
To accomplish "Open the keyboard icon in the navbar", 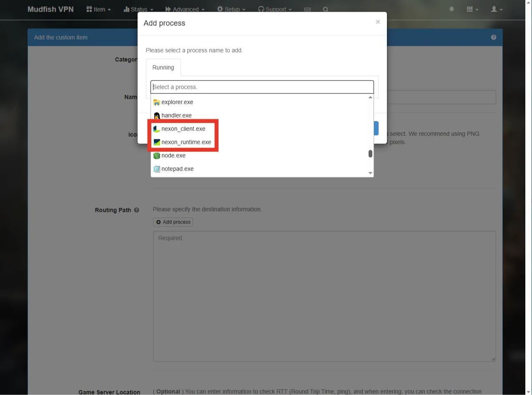I will coord(307,10).
